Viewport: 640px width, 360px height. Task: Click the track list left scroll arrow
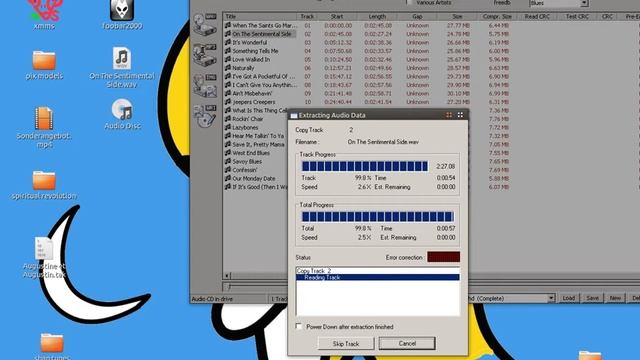click(227, 276)
